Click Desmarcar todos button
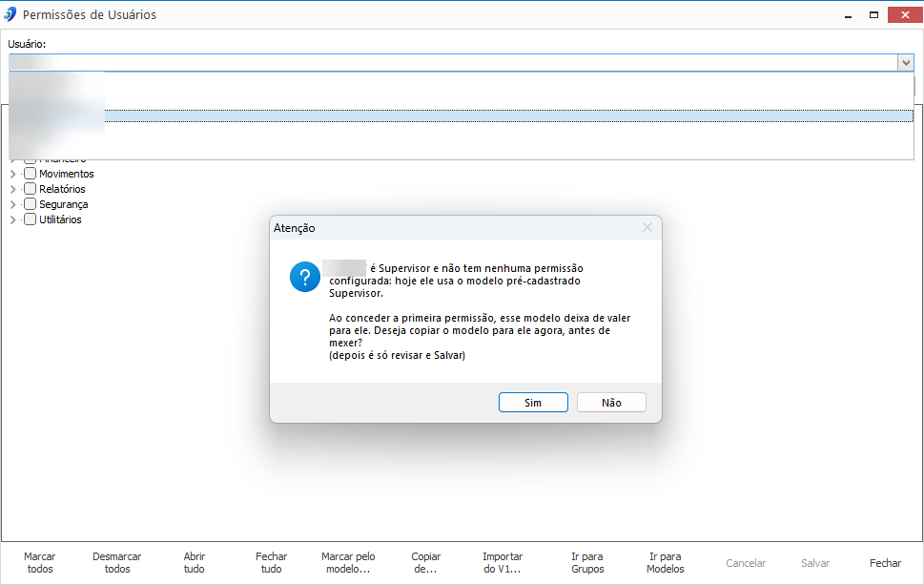 116,563
